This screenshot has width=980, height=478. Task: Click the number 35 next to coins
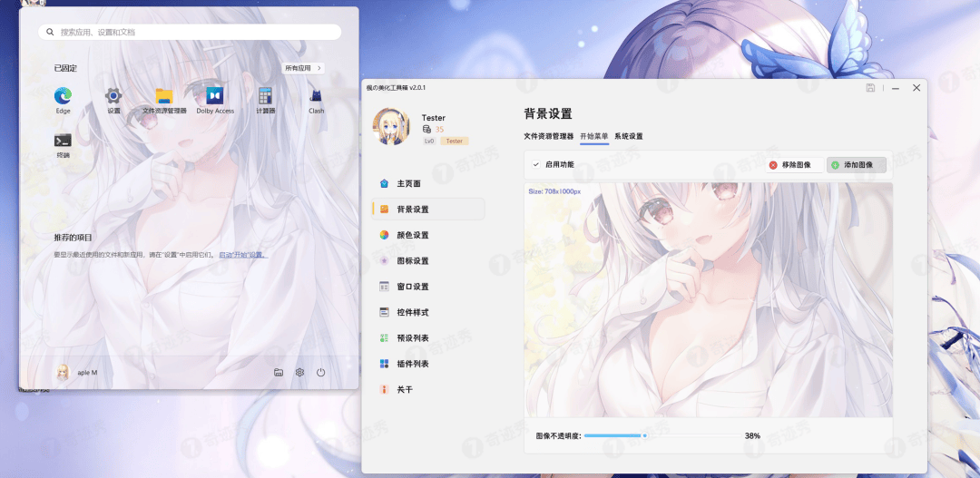click(x=439, y=130)
